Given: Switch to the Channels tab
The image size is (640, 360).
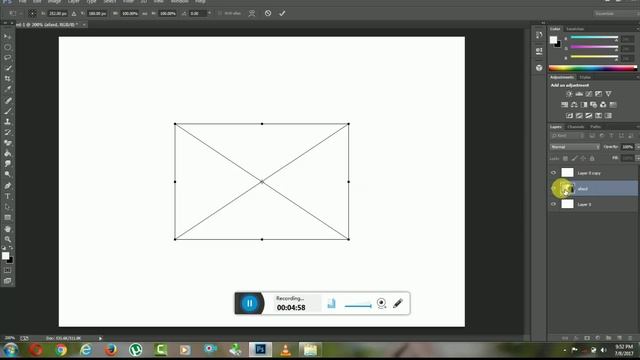Looking at the screenshot, I should (x=576, y=127).
